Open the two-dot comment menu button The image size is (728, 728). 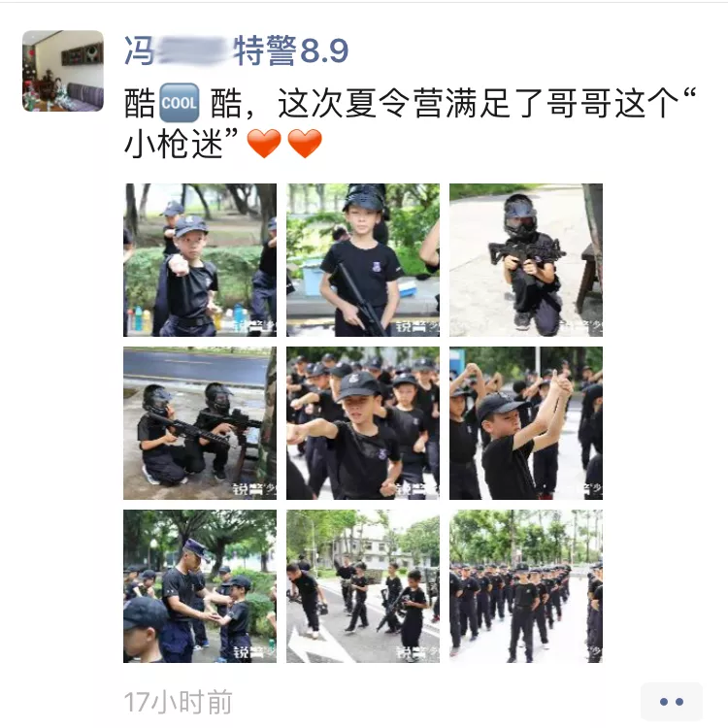click(x=672, y=702)
